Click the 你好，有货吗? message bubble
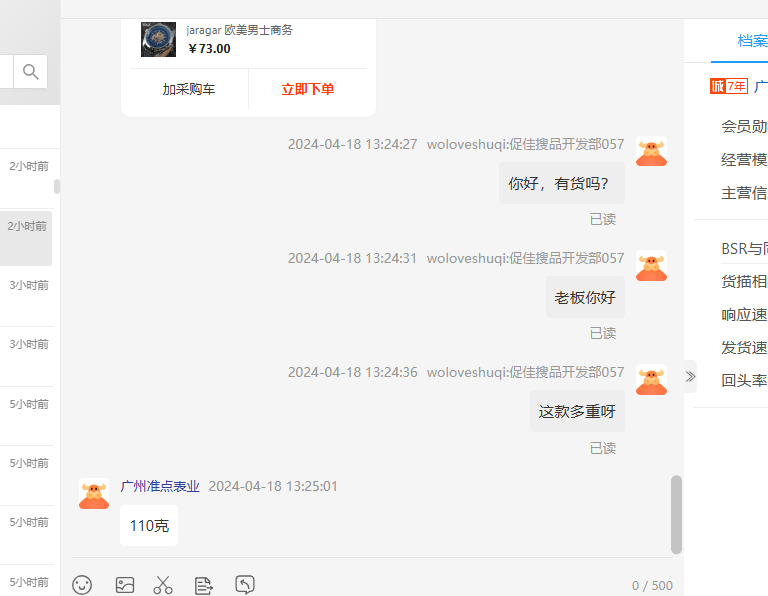The width and height of the screenshot is (768, 596). click(562, 183)
